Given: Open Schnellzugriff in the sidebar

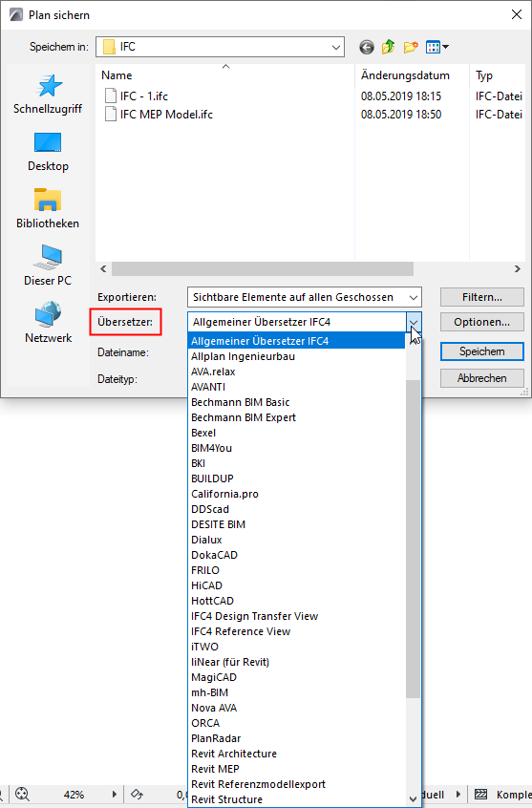Looking at the screenshot, I should coord(48,95).
